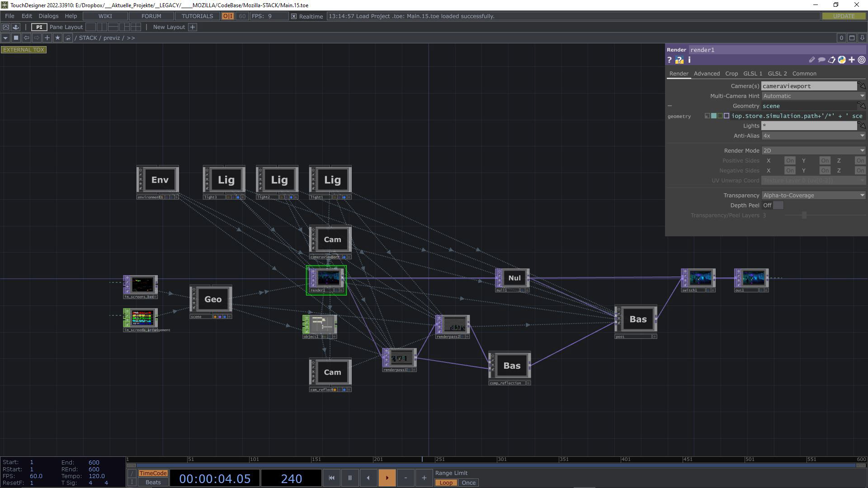Click the TUTORIALS button

197,16
